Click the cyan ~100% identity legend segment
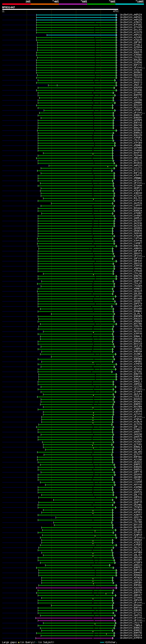 (x=130, y=4)
